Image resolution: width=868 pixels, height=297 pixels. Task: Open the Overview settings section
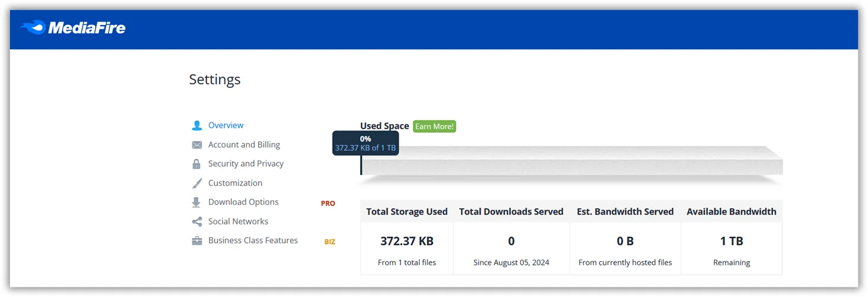point(226,125)
